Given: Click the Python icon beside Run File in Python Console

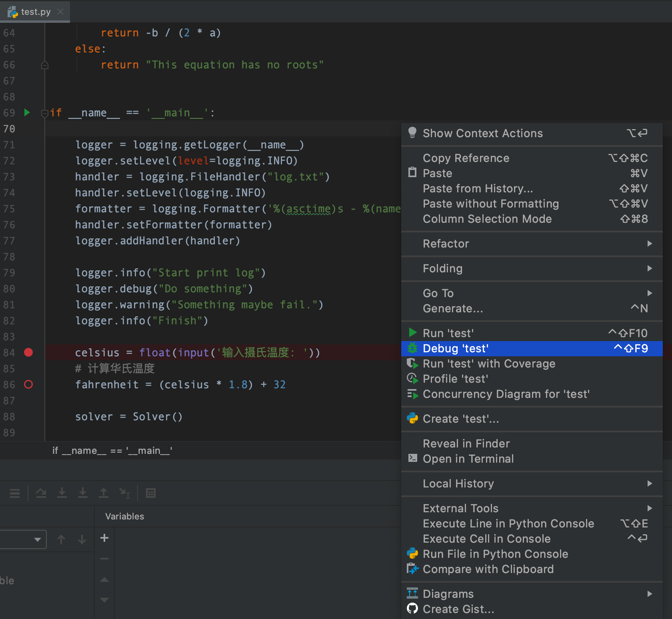Looking at the screenshot, I should [x=412, y=553].
